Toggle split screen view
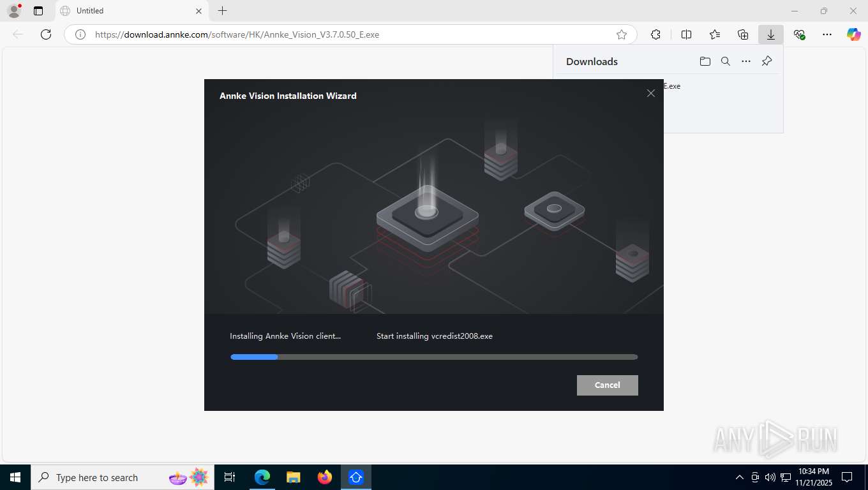Viewport: 868px width, 490px height. [686, 34]
